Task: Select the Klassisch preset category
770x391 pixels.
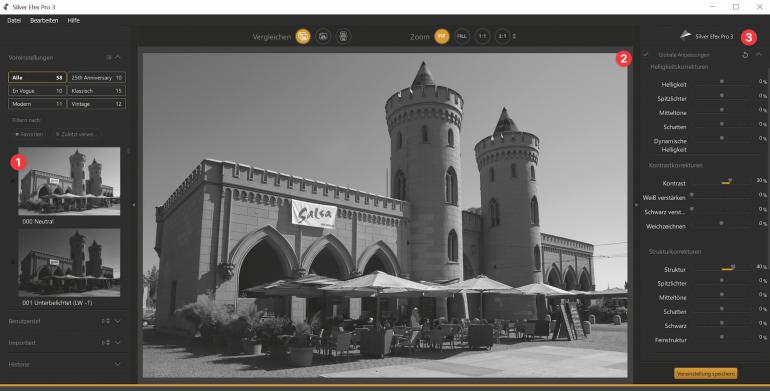Action: pyautogui.click(x=96, y=91)
